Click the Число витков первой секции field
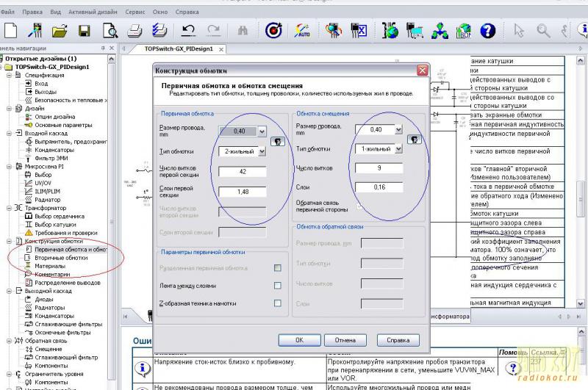 click(243, 172)
